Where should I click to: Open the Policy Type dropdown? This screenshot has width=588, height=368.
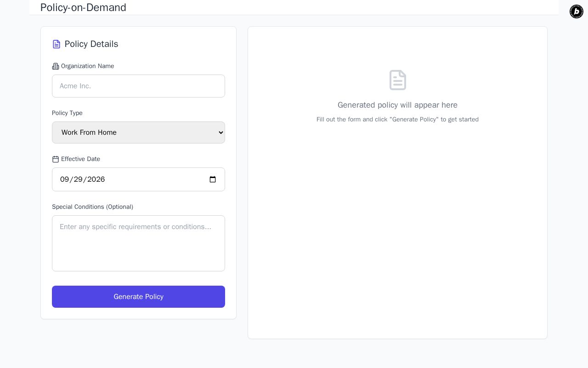point(138,132)
